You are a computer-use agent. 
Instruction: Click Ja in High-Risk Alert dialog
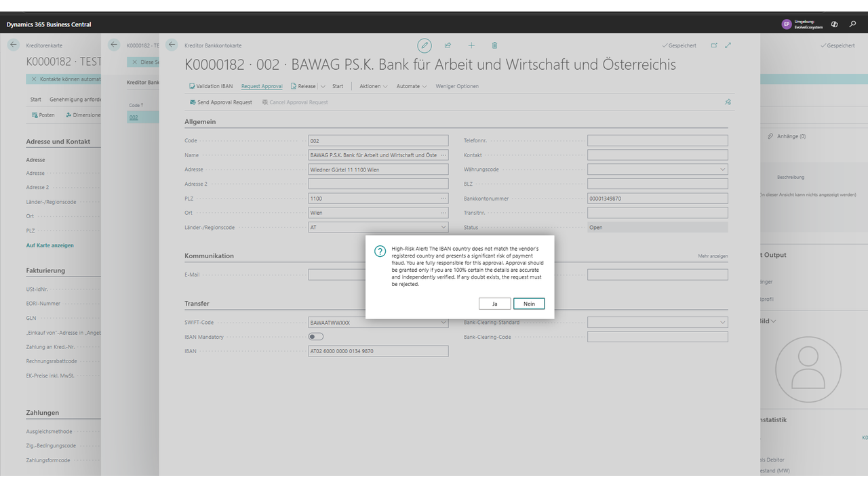point(495,304)
